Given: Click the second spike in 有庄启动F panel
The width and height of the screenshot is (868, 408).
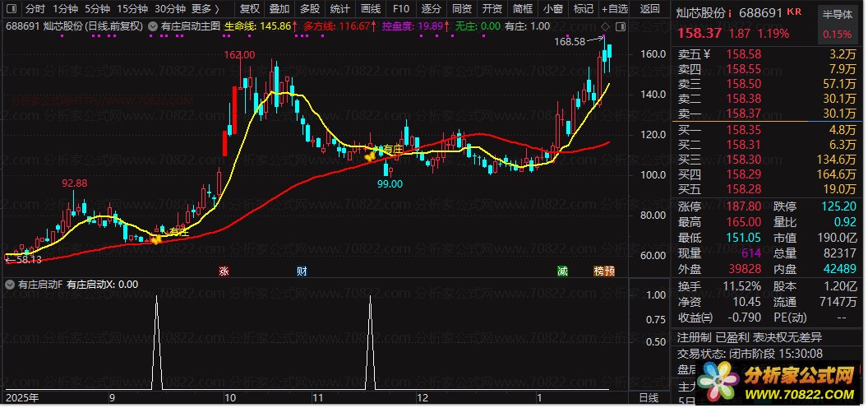Looking at the screenshot, I should pos(371,342).
